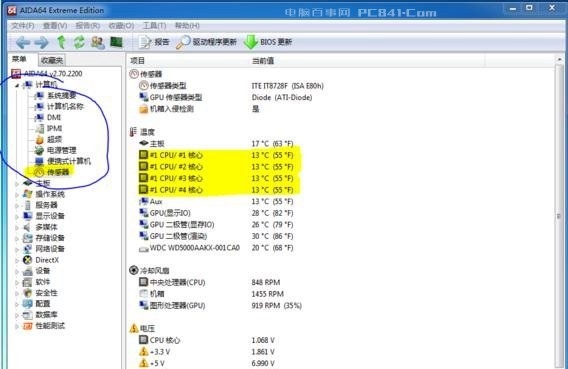The width and height of the screenshot is (568, 369).
Task: Expand the 性能测试 tree node
Action: pos(17,326)
